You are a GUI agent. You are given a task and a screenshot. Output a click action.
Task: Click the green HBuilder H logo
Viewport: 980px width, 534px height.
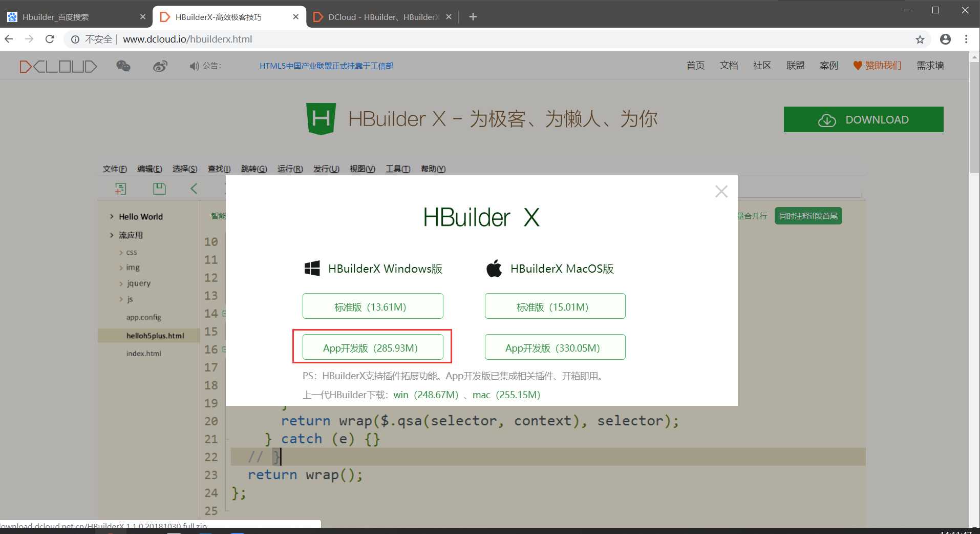click(x=321, y=119)
